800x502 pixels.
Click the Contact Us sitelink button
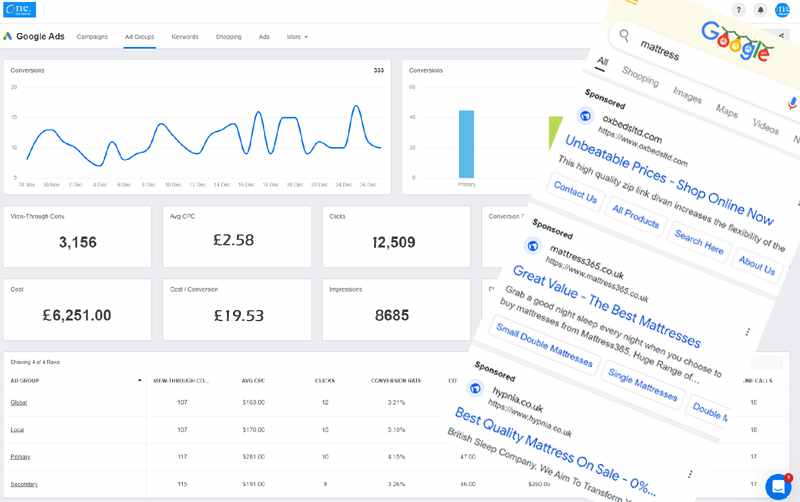576,192
